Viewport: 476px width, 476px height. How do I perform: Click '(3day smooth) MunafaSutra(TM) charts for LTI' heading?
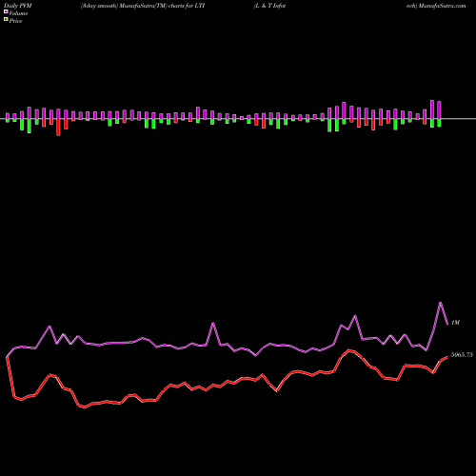click(143, 6)
